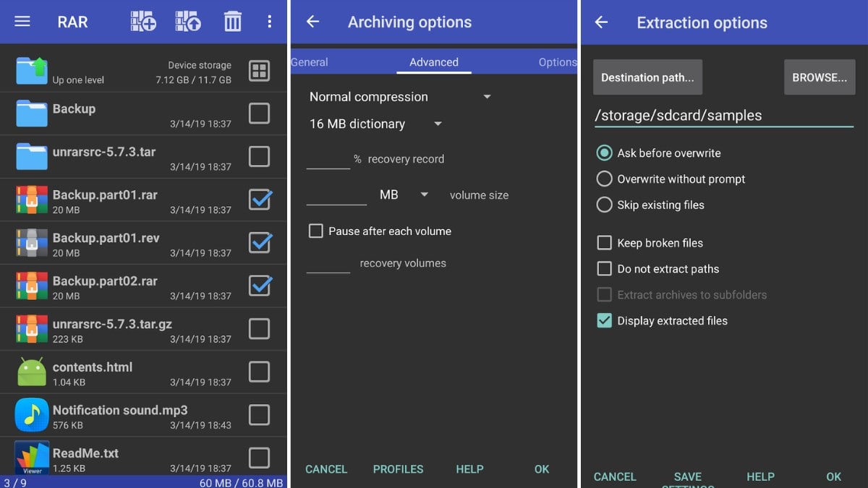Tap the BROWSE button
The width and height of the screenshot is (868, 488).
point(820,77)
